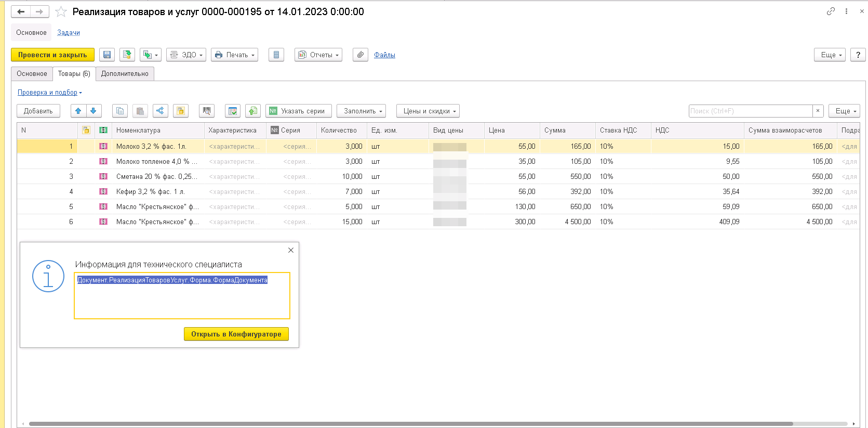Click the barcode search icon
Image resolution: width=868 pixels, height=428 pixels.
pyautogui.click(x=207, y=111)
